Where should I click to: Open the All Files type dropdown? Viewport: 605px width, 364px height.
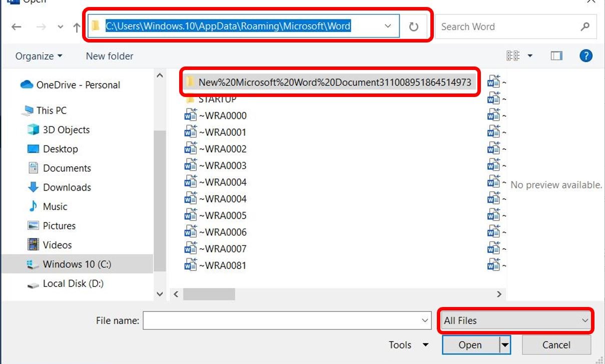tap(516, 320)
